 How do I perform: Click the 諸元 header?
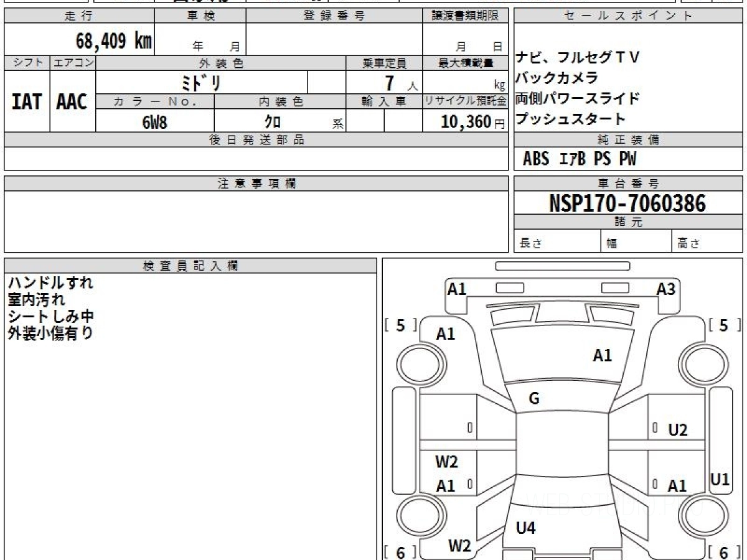coord(628,222)
